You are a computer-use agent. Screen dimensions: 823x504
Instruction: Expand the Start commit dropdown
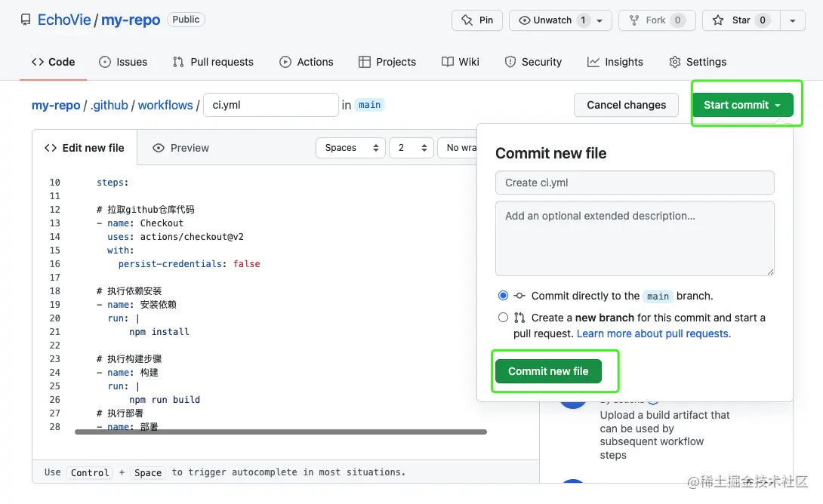point(742,105)
